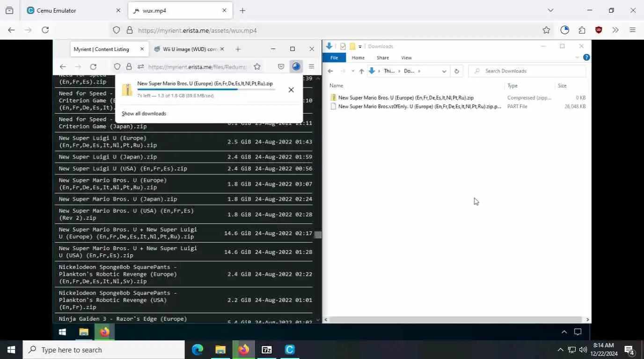Click the Type here to search box
This screenshot has height=359, width=644.
click(x=104, y=350)
